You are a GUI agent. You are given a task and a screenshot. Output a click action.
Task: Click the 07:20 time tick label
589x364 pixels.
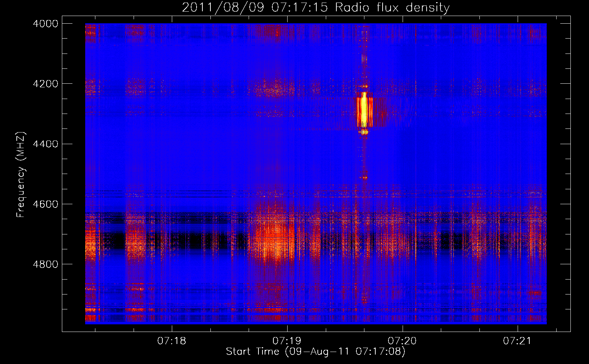[x=402, y=341]
